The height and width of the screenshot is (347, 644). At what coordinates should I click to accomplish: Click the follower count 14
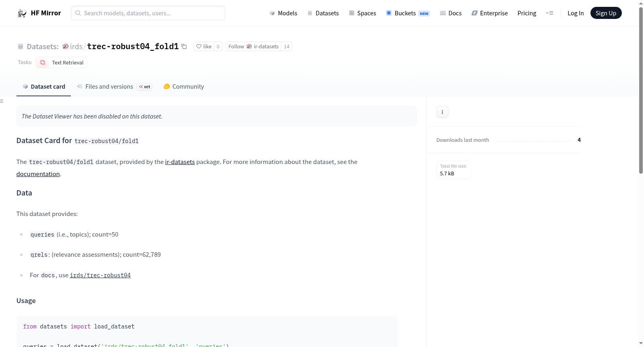(287, 46)
